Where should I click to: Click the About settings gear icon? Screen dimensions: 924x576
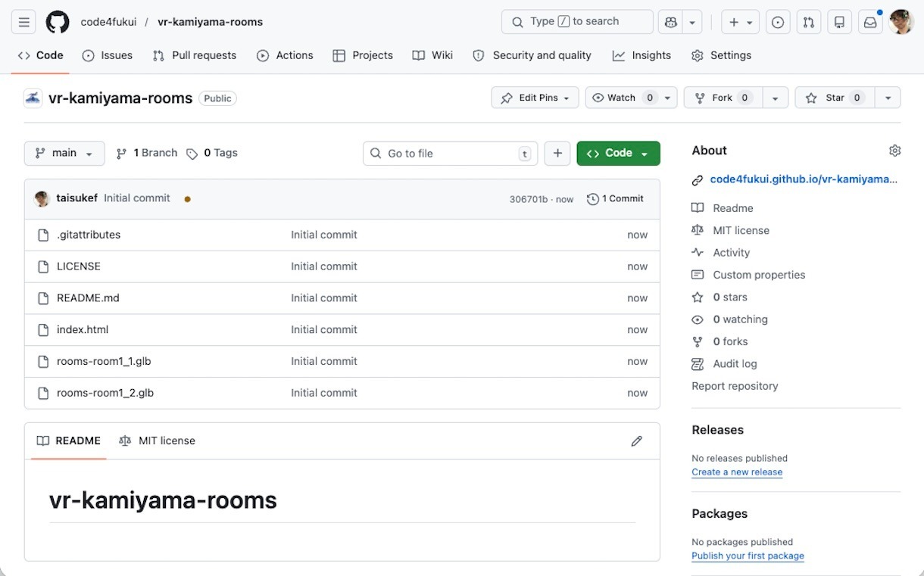[894, 151]
